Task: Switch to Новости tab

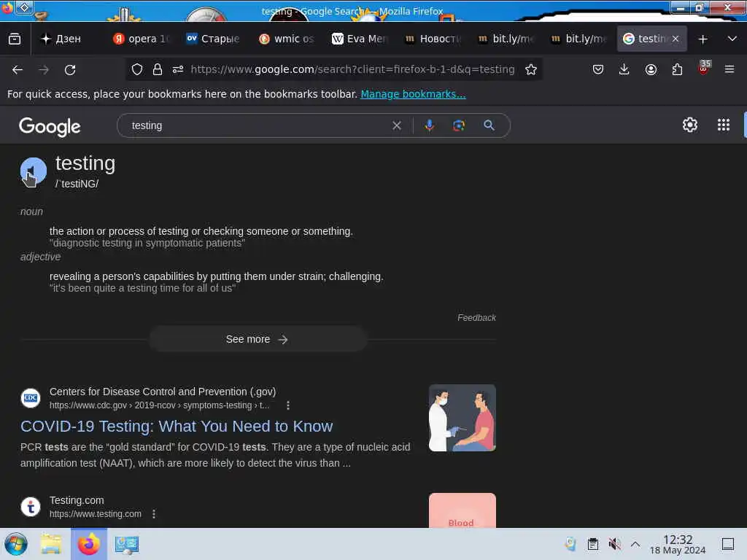Action: (433, 39)
